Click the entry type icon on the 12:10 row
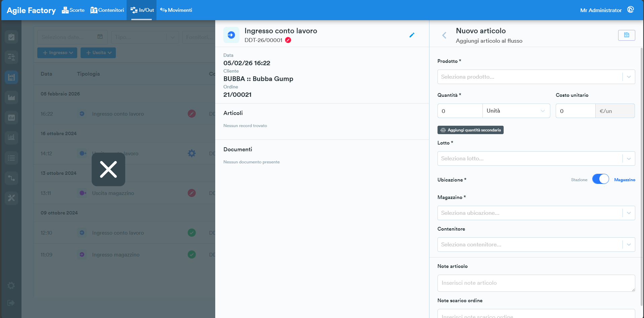The height and width of the screenshot is (318, 644). click(82, 233)
